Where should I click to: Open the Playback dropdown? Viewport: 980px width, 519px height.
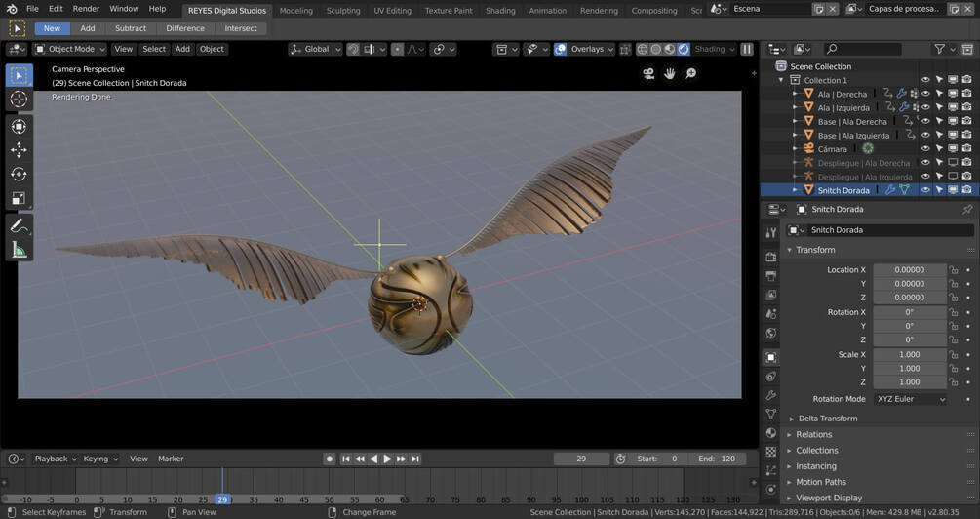tap(55, 459)
